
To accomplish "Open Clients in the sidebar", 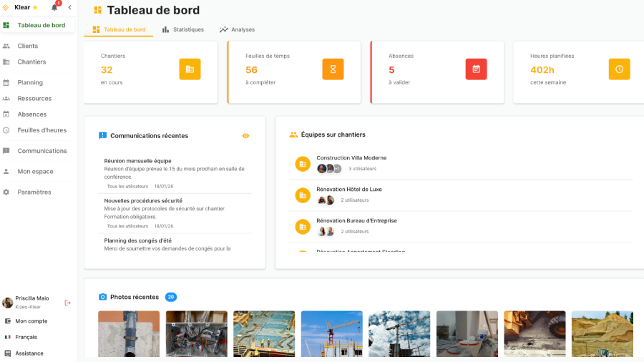I will 28,46.
